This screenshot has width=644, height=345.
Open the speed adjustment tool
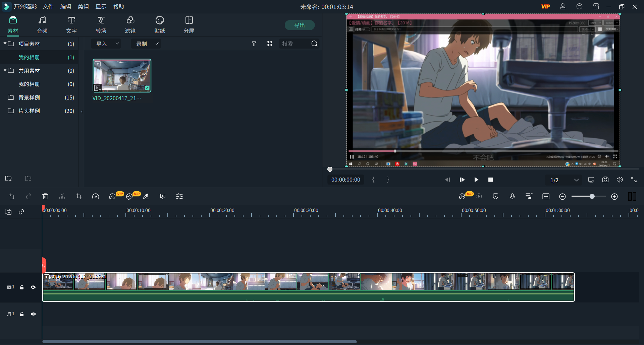click(x=96, y=197)
